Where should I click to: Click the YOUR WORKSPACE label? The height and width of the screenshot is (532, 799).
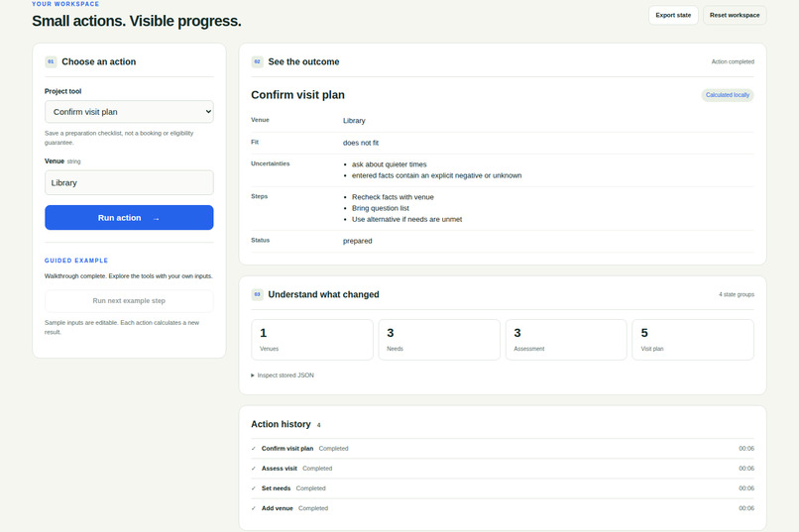(65, 4)
